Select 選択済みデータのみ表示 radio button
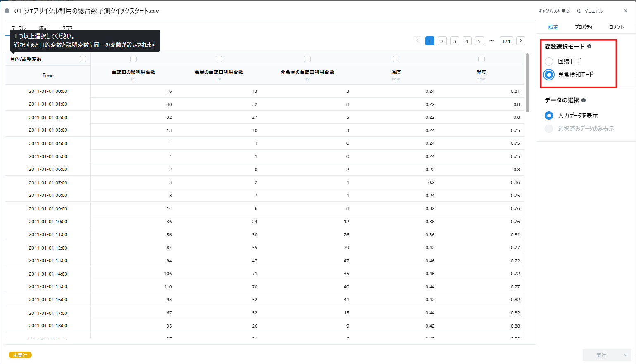636x364 pixels. [549, 129]
